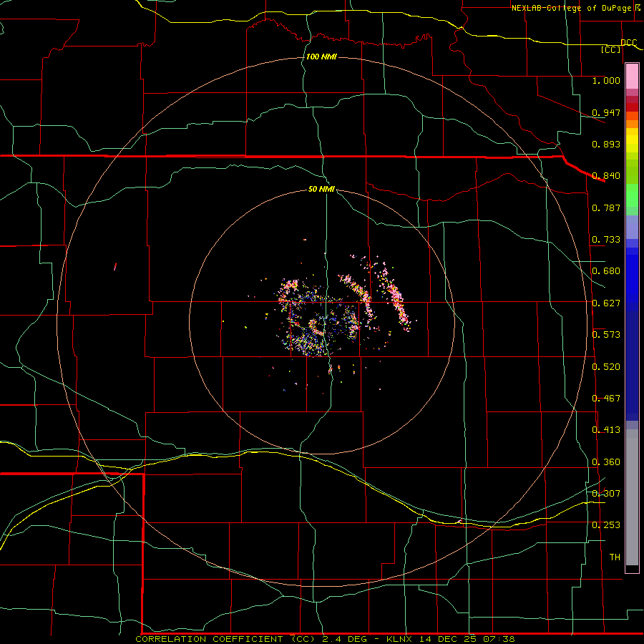Click the 0.307 scale value
Screen dimensions: 644x644
(606, 493)
